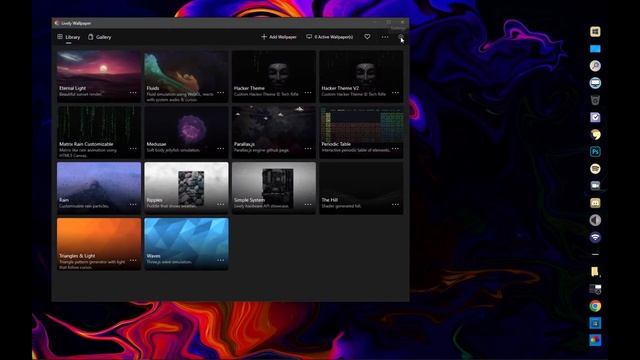Image resolution: width=640 pixels, height=360 pixels.
Task: Open Hacker Theme V2 card's three-dot menu
Action: point(396,93)
